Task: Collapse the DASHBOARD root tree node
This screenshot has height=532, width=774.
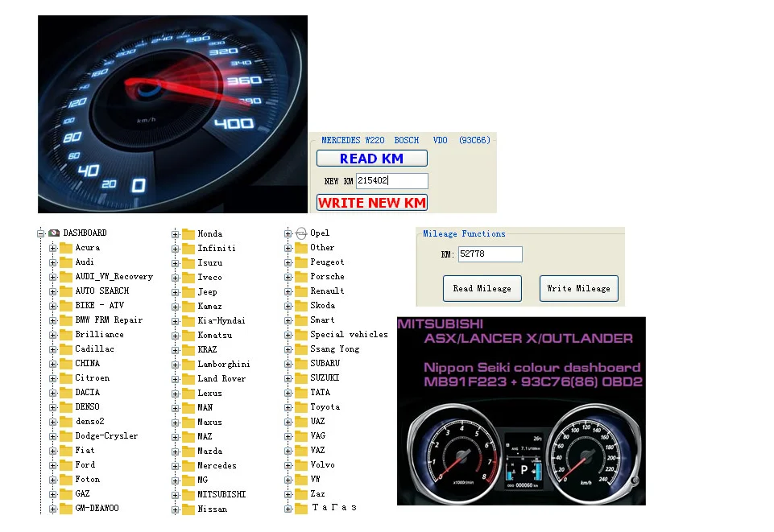Action: pos(41,233)
